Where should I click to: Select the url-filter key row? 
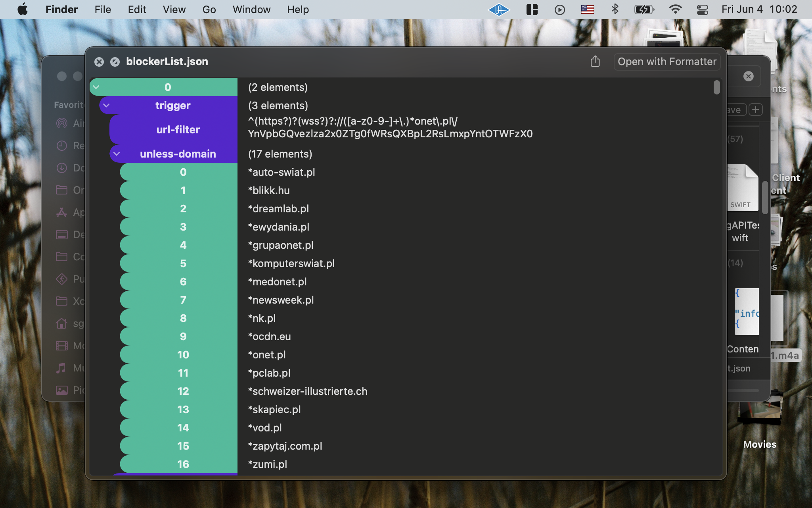pos(174,129)
